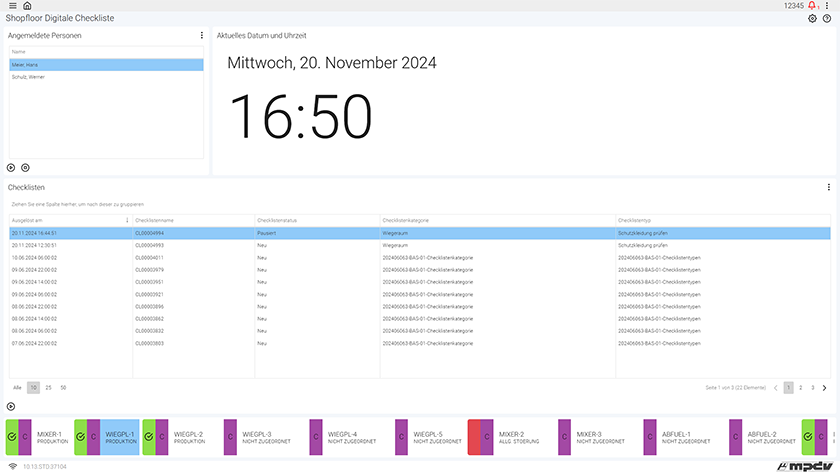Image resolution: width=840 pixels, height=472 pixels.
Task: Click play icon below persons list
Action: [x=12, y=168]
